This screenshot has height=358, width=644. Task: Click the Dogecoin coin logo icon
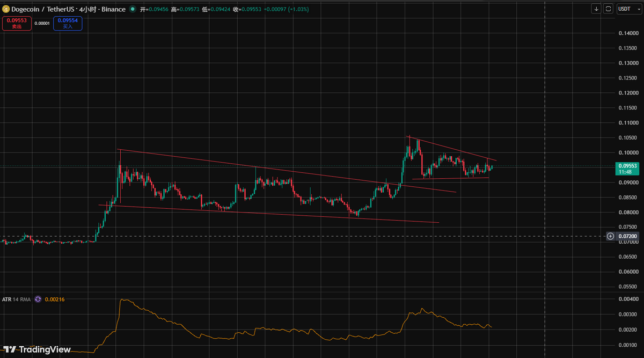(x=6, y=9)
